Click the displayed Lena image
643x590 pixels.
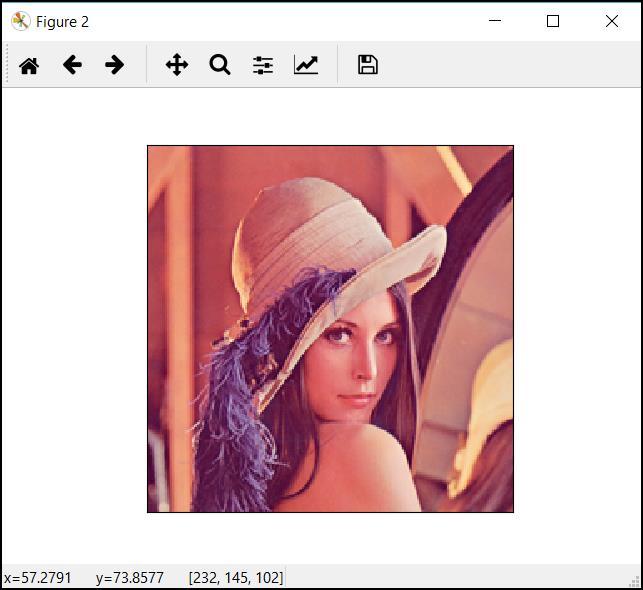click(331, 329)
